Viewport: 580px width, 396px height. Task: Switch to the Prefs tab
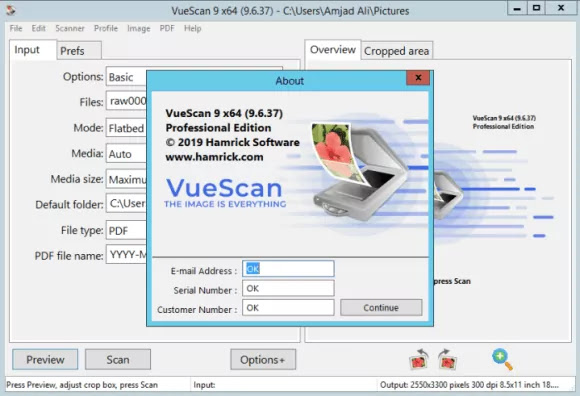(78, 51)
